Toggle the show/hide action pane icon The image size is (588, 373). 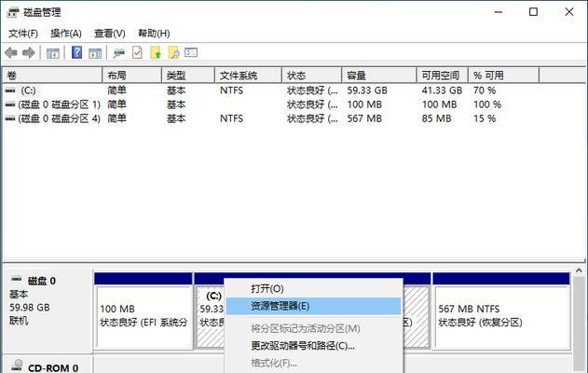(95, 53)
